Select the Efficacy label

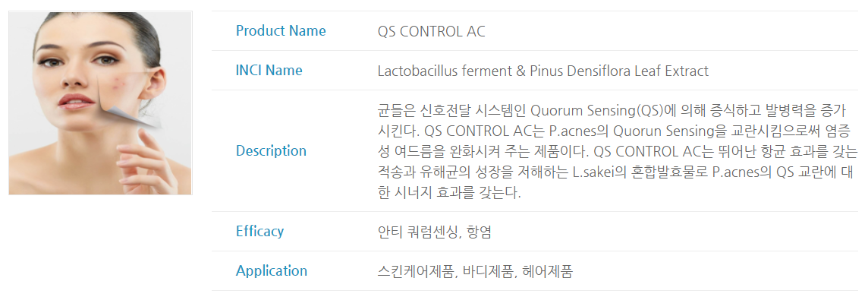click(259, 231)
